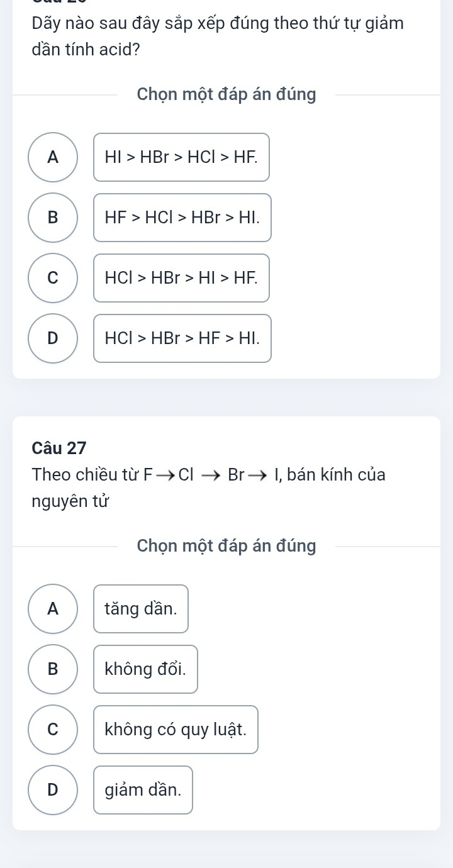The image size is (453, 868).
Task: Click answer box 'HI > HBr > HCl > HF.'
Action: pyautogui.click(x=182, y=157)
